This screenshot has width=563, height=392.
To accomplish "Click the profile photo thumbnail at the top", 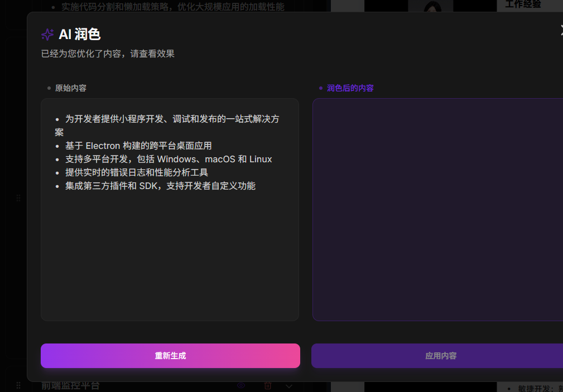I will click(x=431, y=6).
